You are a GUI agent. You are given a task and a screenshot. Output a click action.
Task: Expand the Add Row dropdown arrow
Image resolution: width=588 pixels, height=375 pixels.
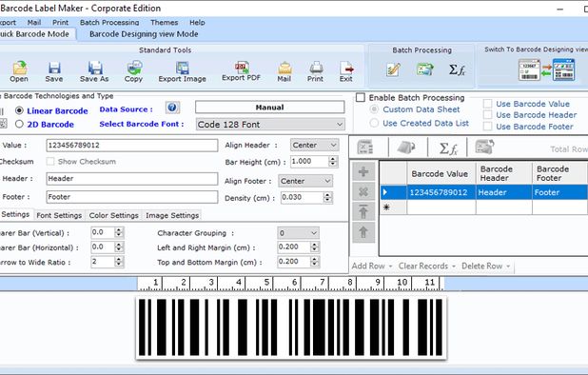390,266
